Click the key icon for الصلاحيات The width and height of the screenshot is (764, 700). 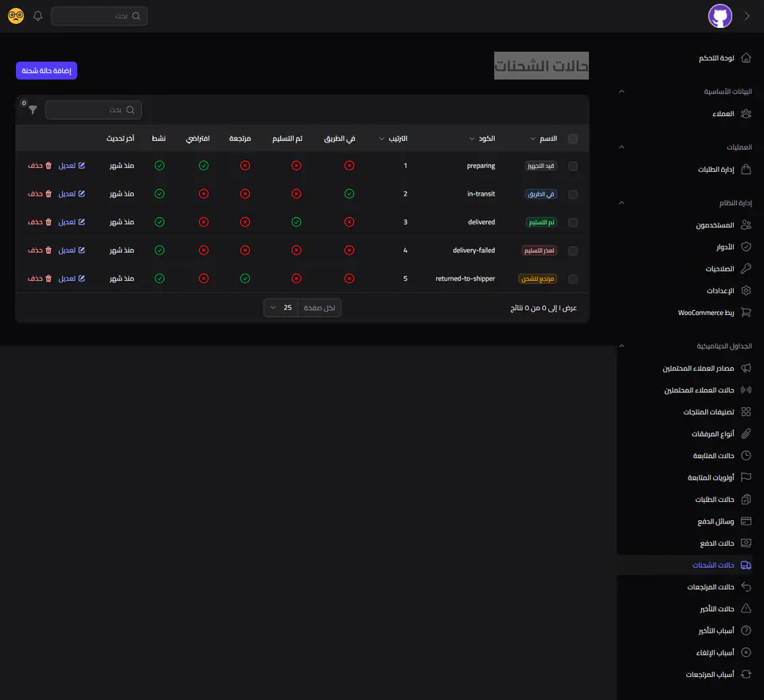pos(746,268)
